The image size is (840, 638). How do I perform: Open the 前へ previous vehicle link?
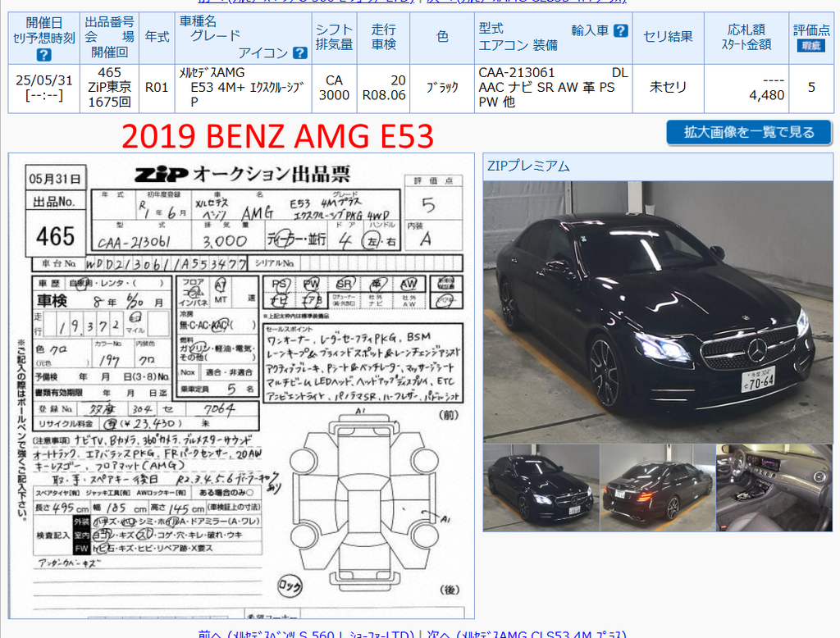tap(306, 634)
